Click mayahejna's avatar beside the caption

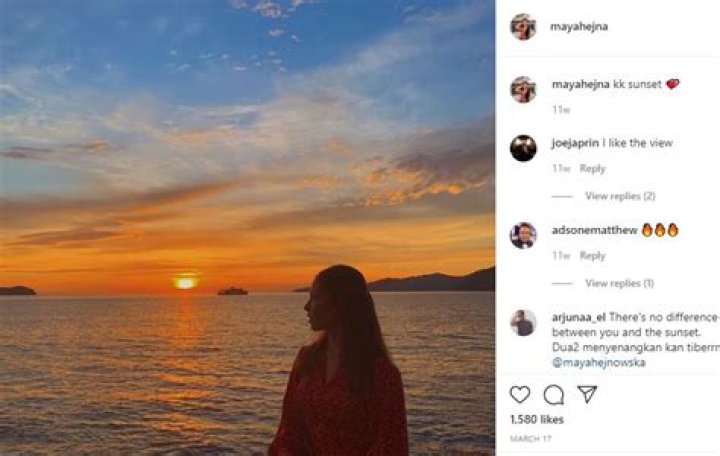pos(523,89)
